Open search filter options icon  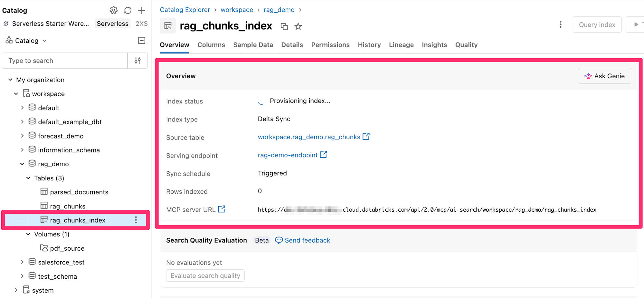click(137, 61)
